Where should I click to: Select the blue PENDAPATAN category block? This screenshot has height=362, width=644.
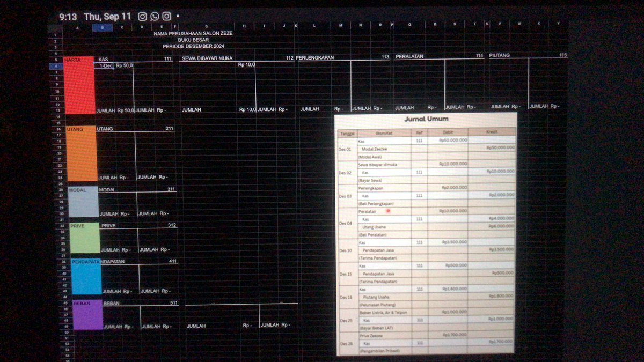pyautogui.click(x=86, y=277)
